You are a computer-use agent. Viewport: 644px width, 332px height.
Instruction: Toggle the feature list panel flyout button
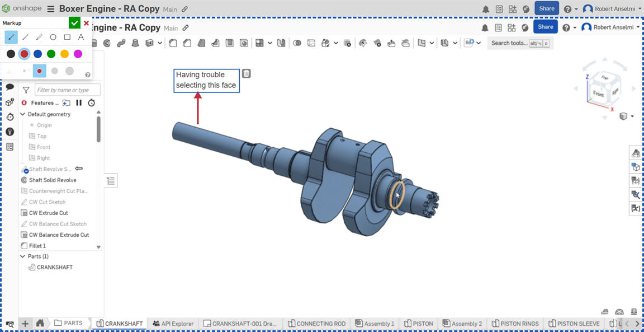pyautogui.click(x=111, y=181)
